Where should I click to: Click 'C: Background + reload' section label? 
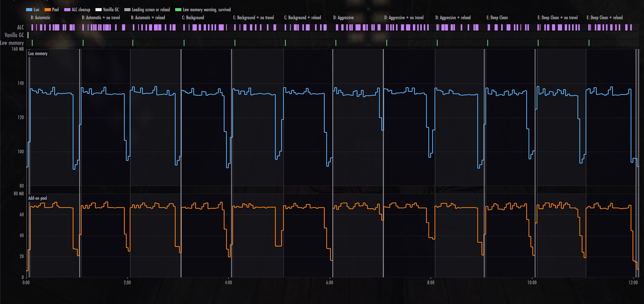303,18
